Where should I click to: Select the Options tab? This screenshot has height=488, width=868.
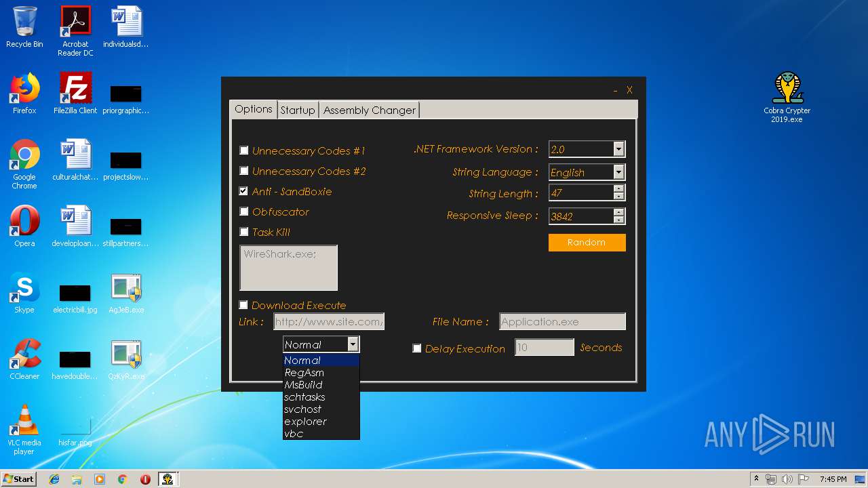pyautogui.click(x=254, y=109)
